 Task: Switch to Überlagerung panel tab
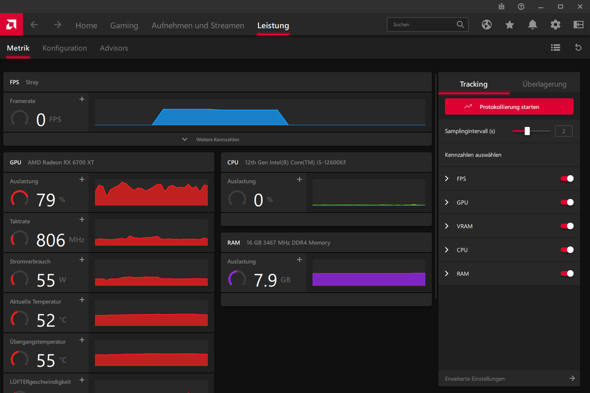pyautogui.click(x=544, y=84)
